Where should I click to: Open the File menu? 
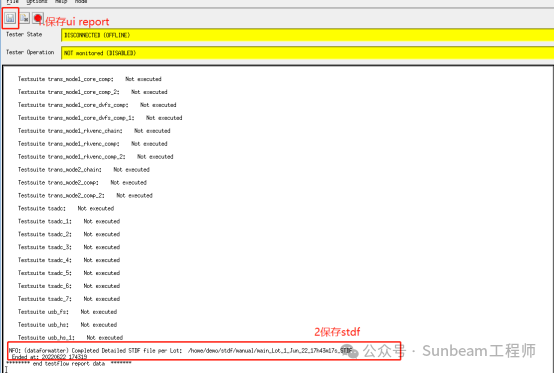point(12,2)
